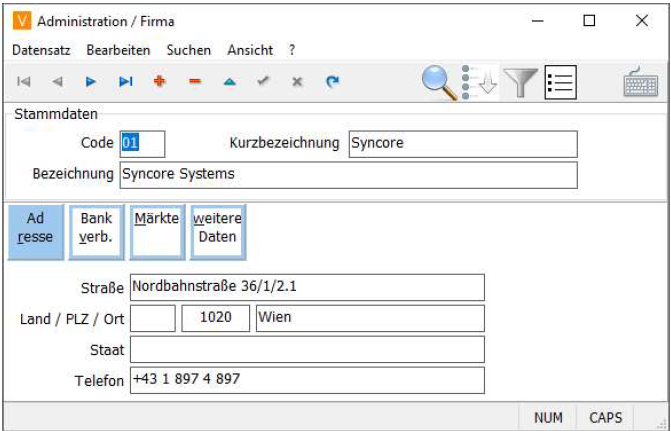Switch to Bankverb. tab
Image resolution: width=671 pixels, height=431 pixels.
96,229
